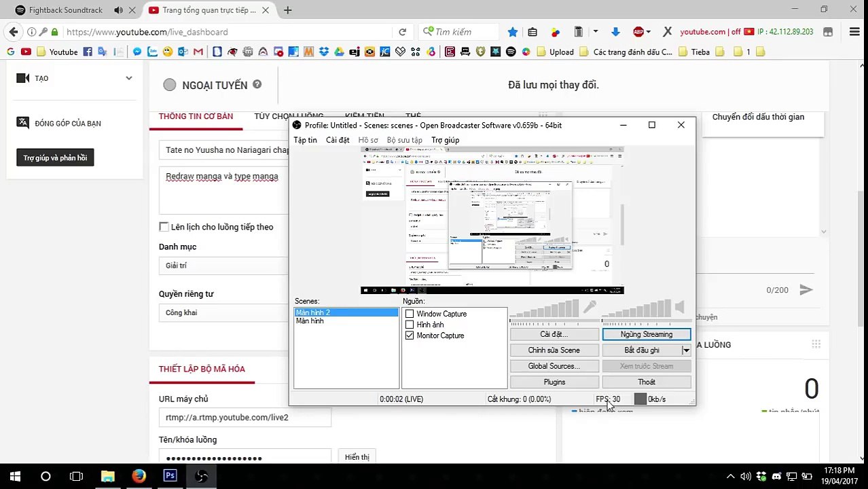Click the Plugins button in OBS
Screen dimensions: 868x489
(554, 382)
